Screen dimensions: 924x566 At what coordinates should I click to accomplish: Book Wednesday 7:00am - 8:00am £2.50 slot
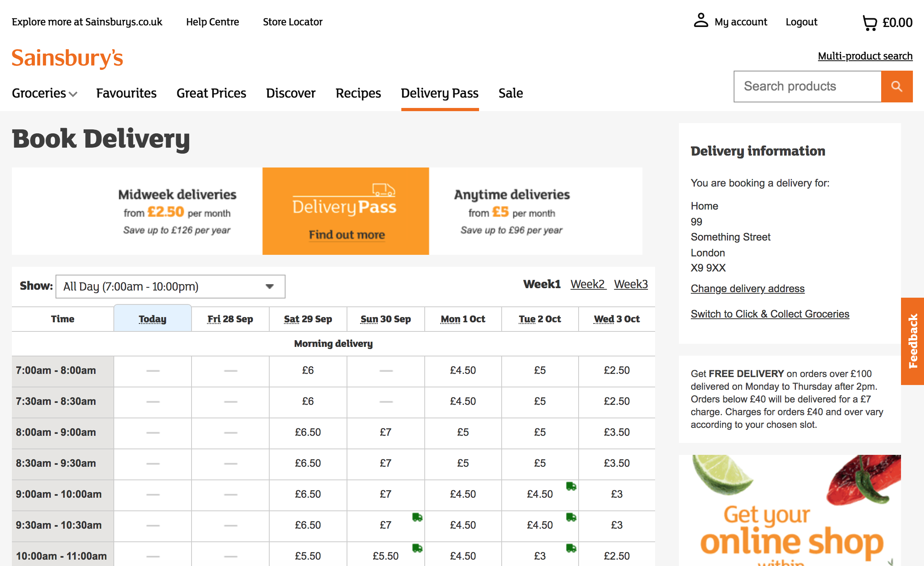click(617, 370)
